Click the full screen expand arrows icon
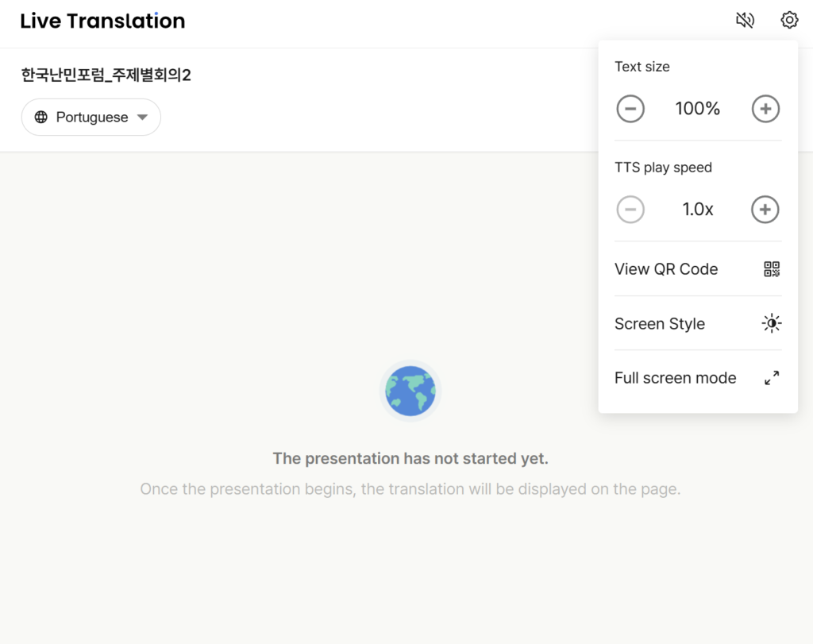 pos(772,378)
